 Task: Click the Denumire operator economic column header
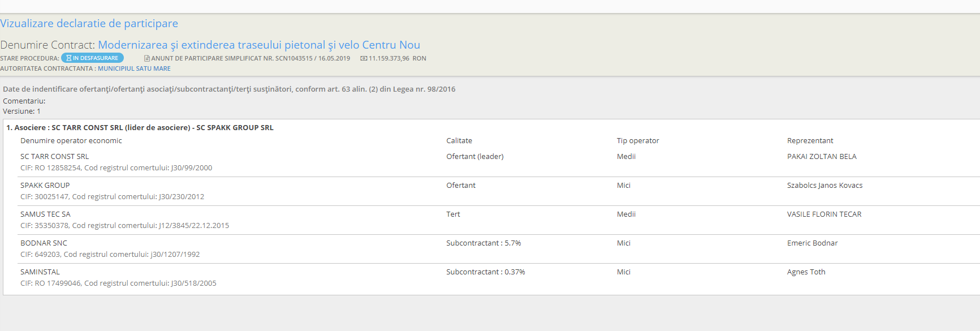tap(71, 141)
